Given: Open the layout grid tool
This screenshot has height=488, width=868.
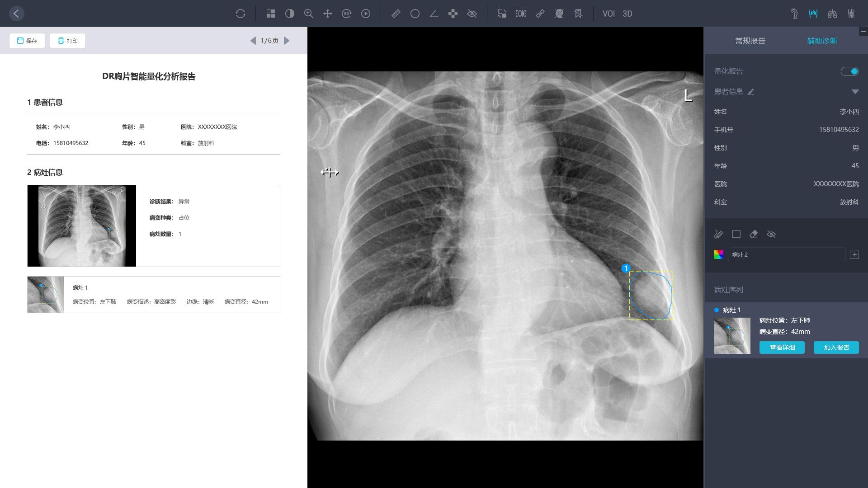Looking at the screenshot, I should pyautogui.click(x=271, y=14).
